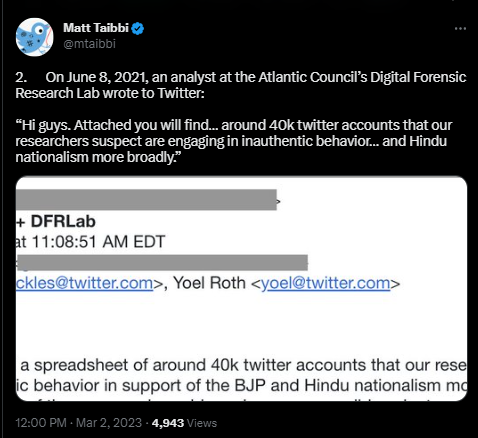Image resolution: width=478 pixels, height=438 pixels.
Task: Click the blue verified checkmark badge
Action: [138, 28]
